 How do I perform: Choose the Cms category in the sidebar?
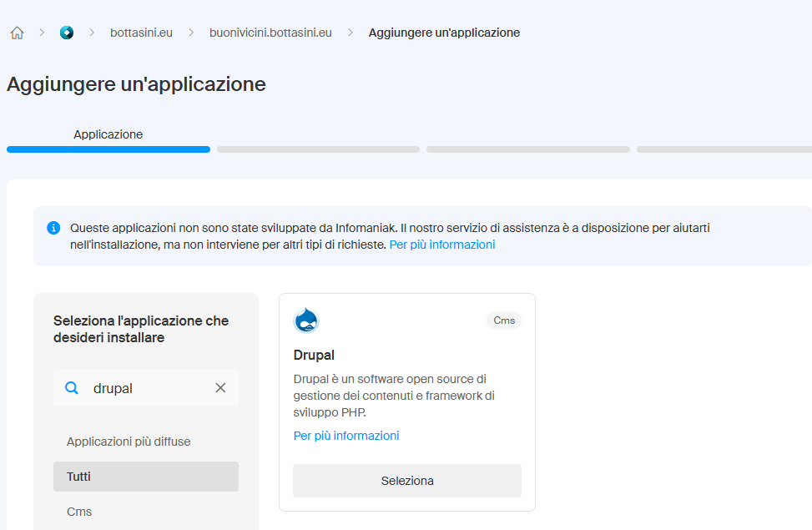(79, 512)
